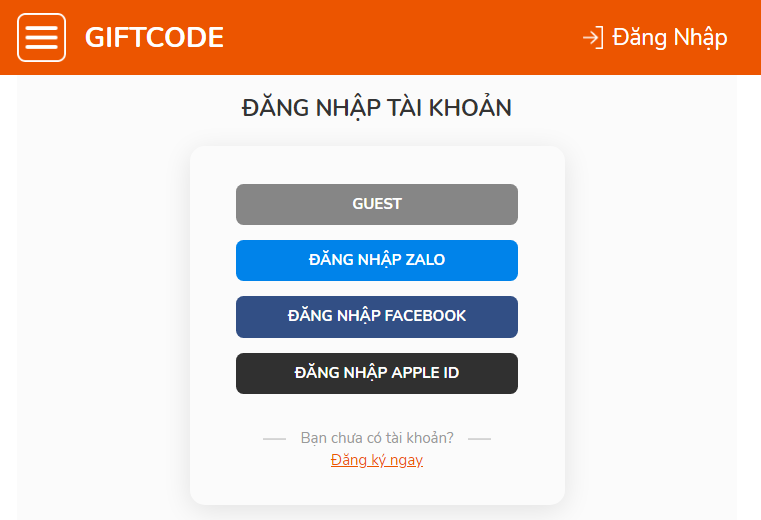Sign in with ĐĂNG NHẬP FACEBOOK
This screenshot has height=520, width=761.
[x=377, y=317]
